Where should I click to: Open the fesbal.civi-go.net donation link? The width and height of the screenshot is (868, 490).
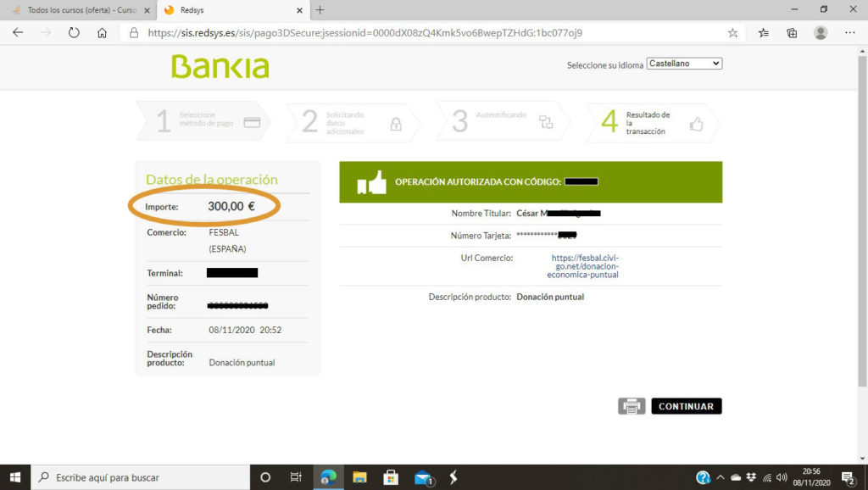click(x=585, y=266)
